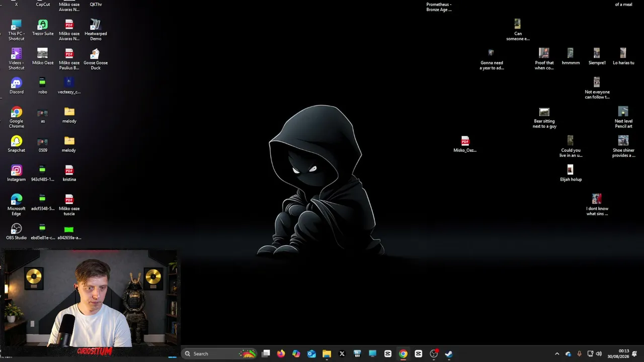
Task: Open the This PC shortcut on the desktop
Action: point(16,30)
